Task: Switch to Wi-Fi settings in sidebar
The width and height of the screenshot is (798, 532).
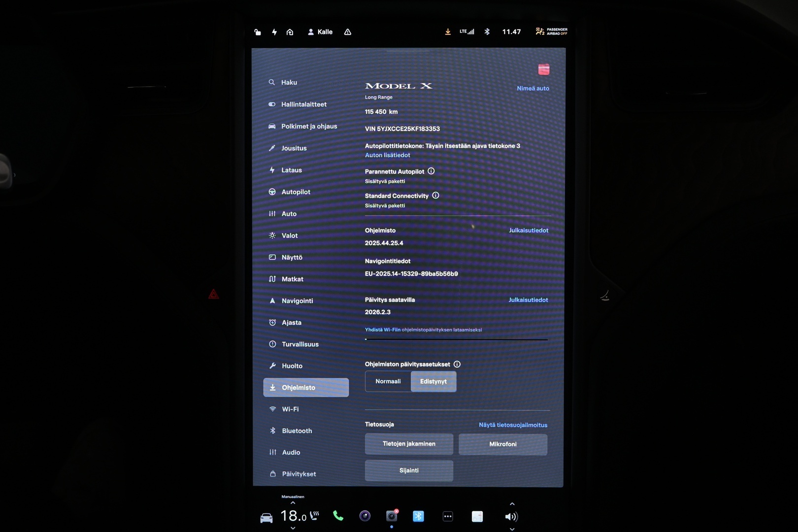Action: [x=290, y=409]
